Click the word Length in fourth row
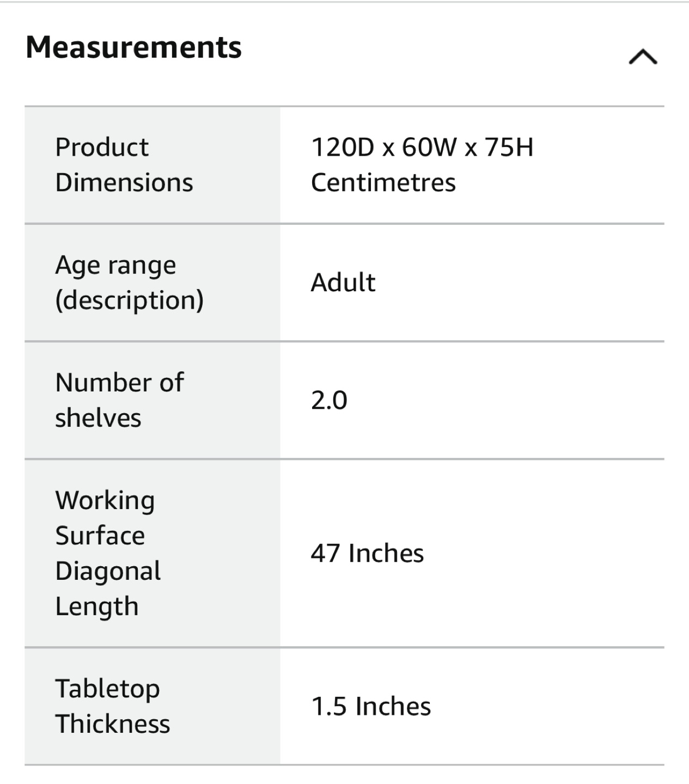Screen dimensions: 689x784 click(x=97, y=607)
